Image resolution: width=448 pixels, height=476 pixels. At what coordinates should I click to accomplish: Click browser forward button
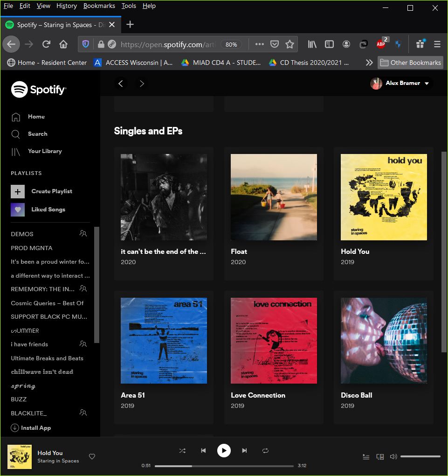(x=29, y=44)
